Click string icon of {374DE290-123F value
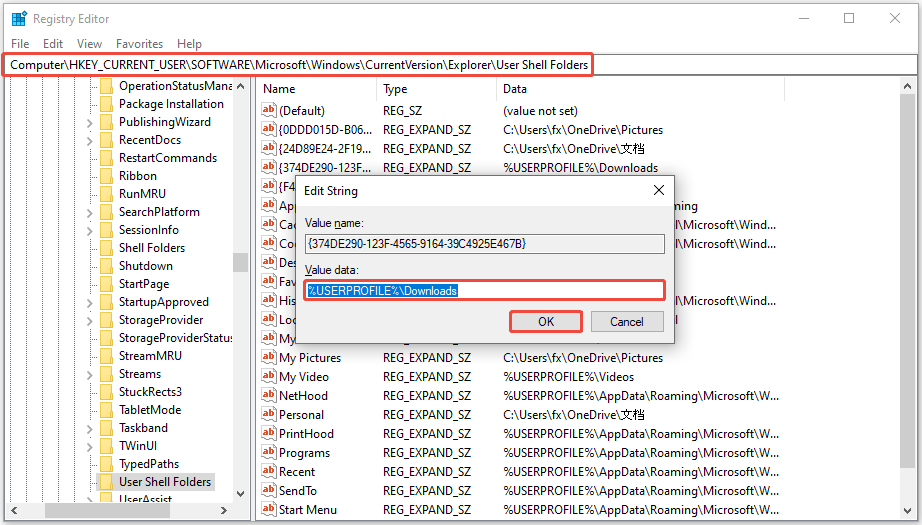This screenshot has height=525, width=922. click(269, 167)
